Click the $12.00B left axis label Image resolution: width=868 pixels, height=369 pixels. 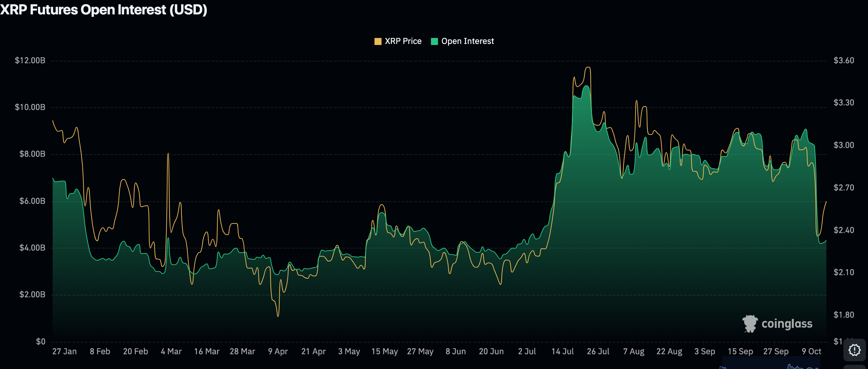pyautogui.click(x=30, y=60)
